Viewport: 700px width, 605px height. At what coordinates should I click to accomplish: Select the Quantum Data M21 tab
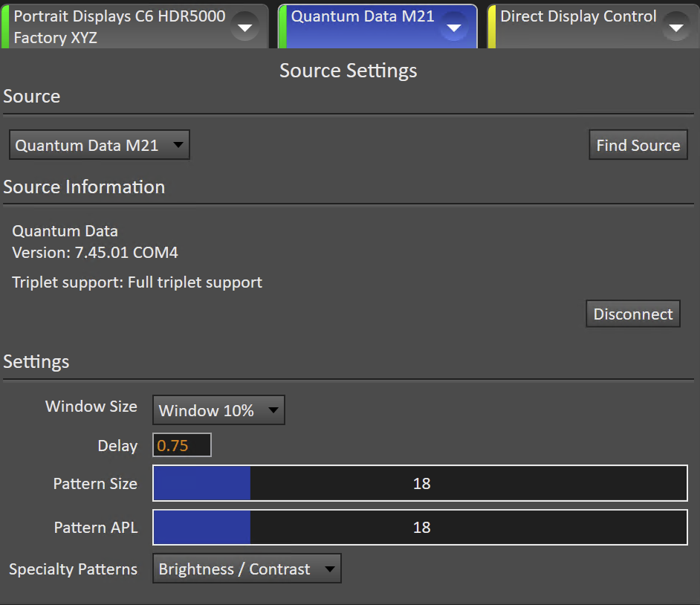point(363,17)
